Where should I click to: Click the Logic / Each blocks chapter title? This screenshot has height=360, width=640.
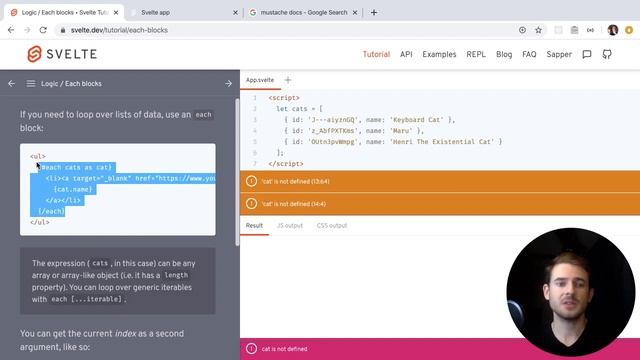coord(71,83)
